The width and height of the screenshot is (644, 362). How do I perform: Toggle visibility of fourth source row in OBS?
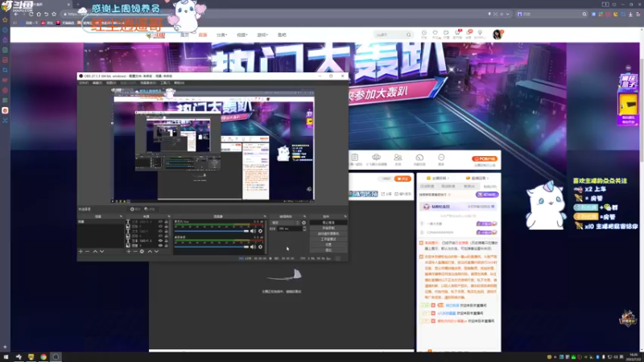(160, 236)
